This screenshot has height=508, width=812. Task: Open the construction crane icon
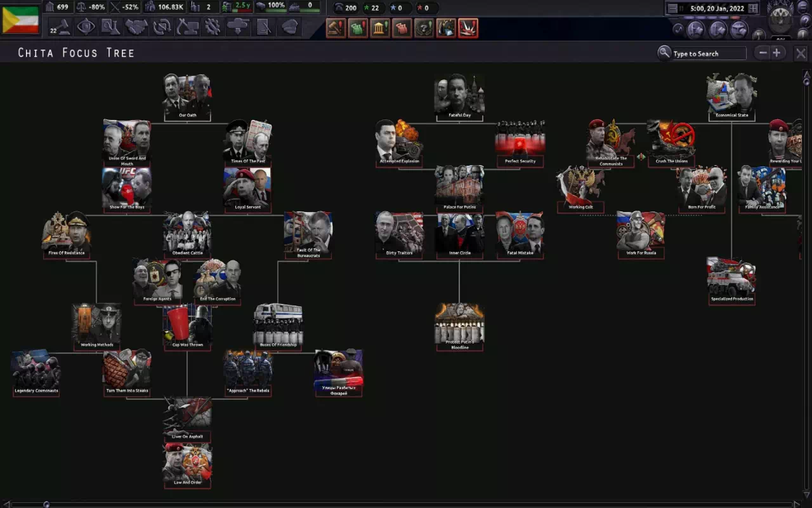click(x=187, y=27)
